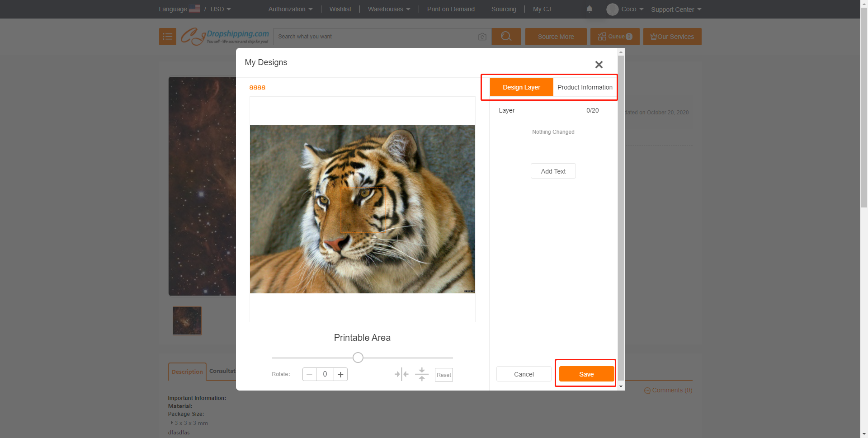Image resolution: width=868 pixels, height=438 pixels.
Task: Click the Search what you want field
Action: coord(375,37)
